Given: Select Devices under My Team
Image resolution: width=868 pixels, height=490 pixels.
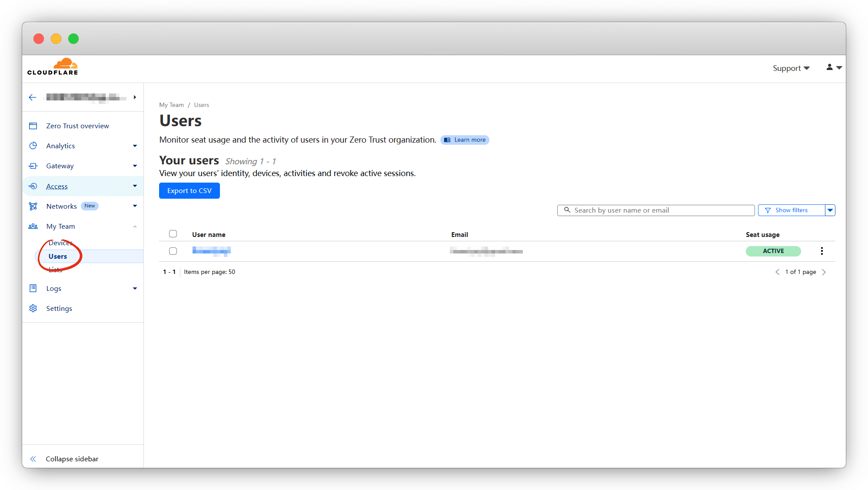Looking at the screenshot, I should 60,243.
